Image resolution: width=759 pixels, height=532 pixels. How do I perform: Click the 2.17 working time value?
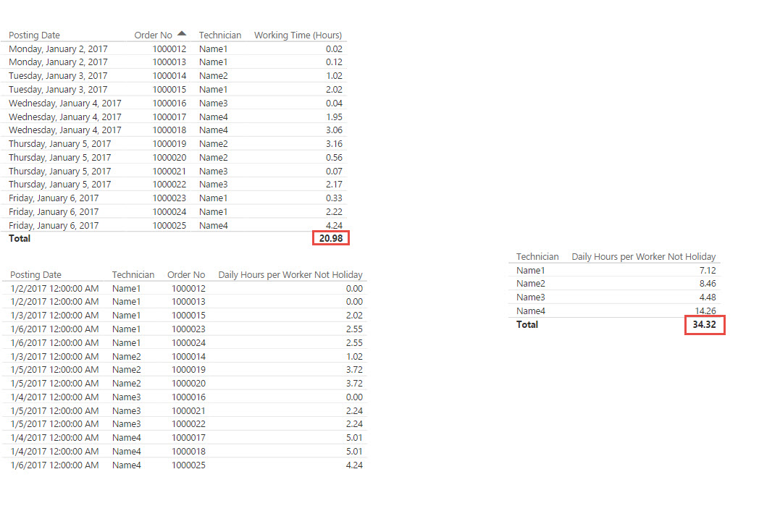click(334, 185)
